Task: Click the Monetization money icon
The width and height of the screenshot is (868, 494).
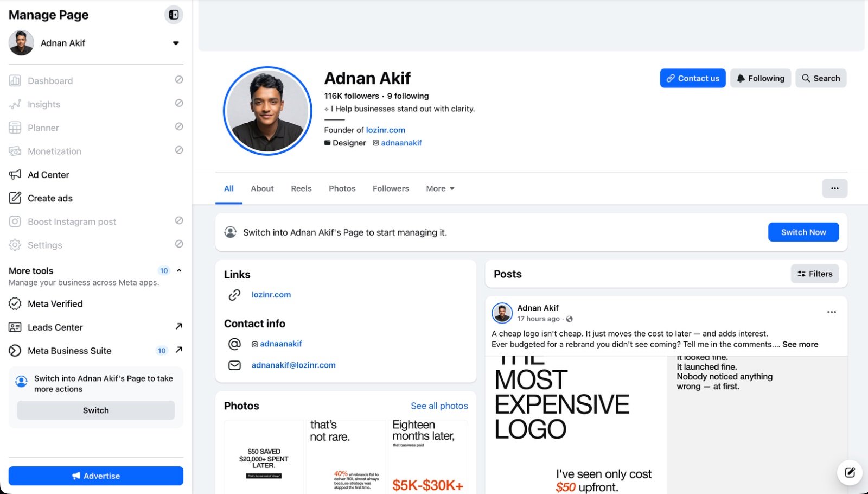Action: tap(15, 151)
